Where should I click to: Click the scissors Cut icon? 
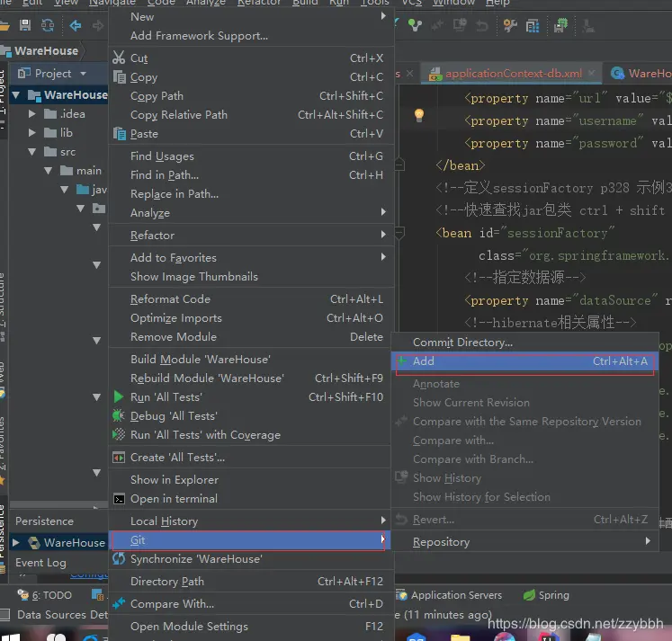click(119, 58)
